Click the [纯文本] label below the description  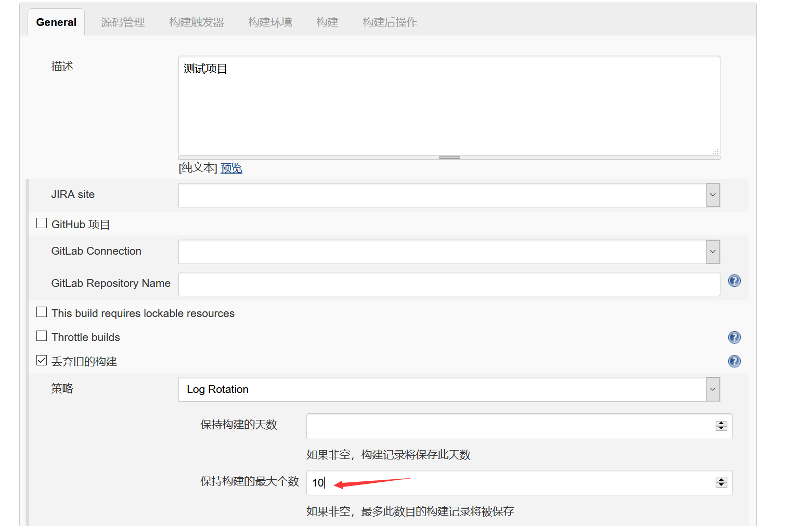[198, 168]
